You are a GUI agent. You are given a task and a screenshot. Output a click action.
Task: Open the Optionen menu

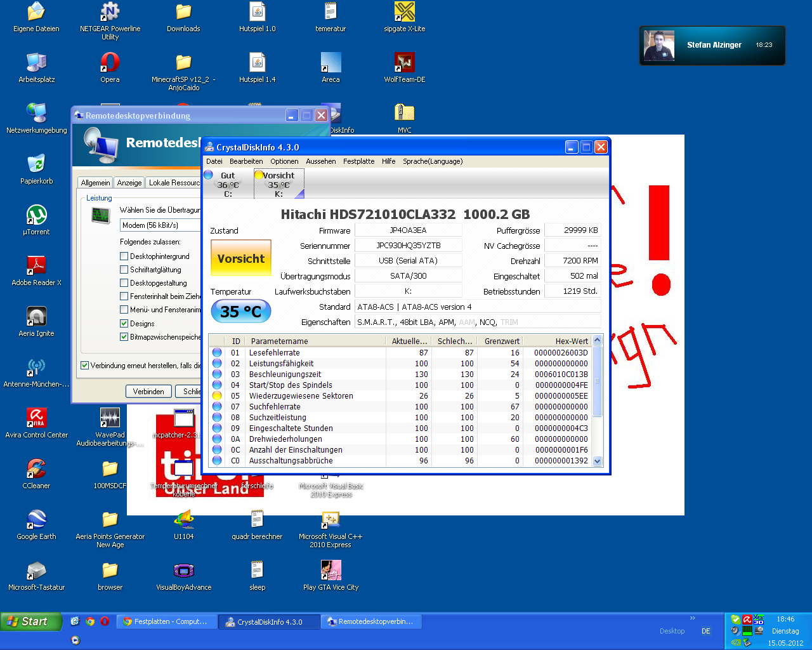click(x=284, y=161)
